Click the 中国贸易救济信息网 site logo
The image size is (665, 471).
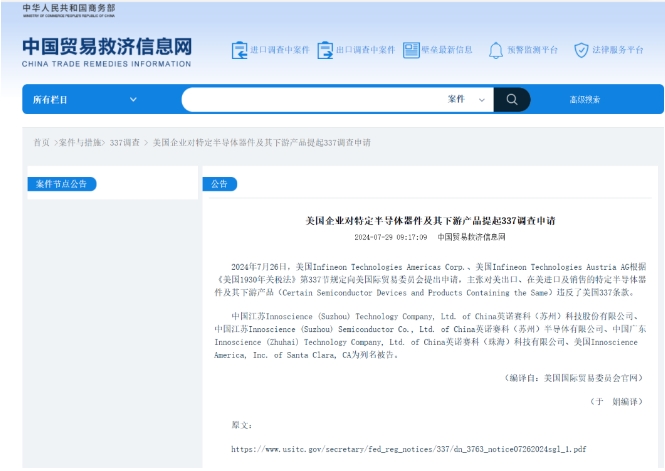[x=107, y=46]
